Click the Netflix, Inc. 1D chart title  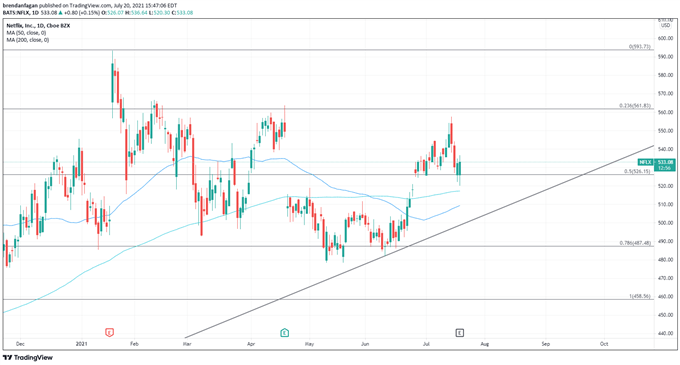pyautogui.click(x=38, y=26)
